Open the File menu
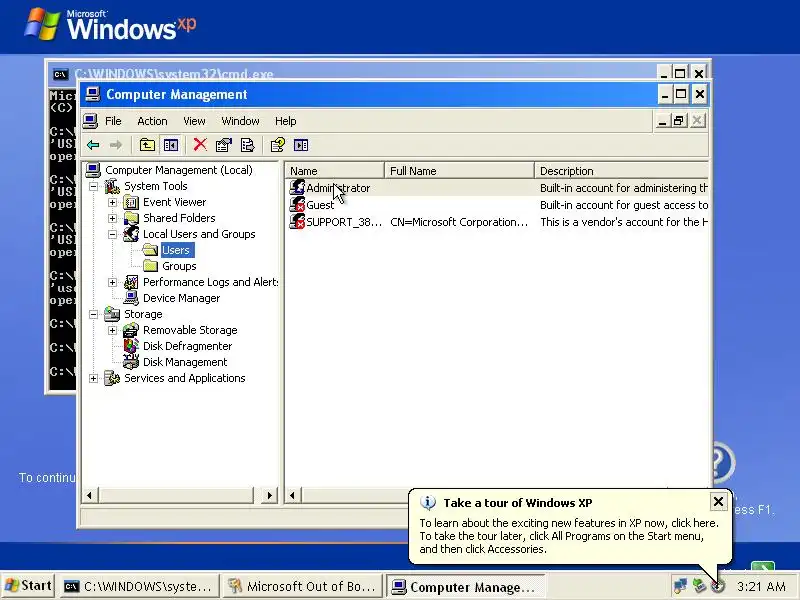The image size is (800, 600). (x=113, y=121)
